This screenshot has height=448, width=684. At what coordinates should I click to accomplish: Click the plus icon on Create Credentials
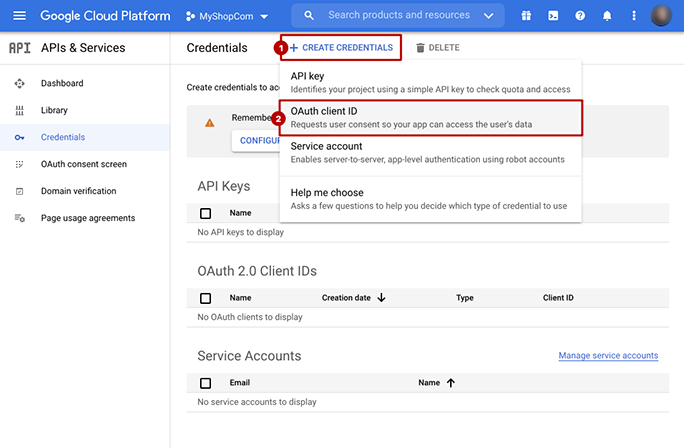pos(294,48)
